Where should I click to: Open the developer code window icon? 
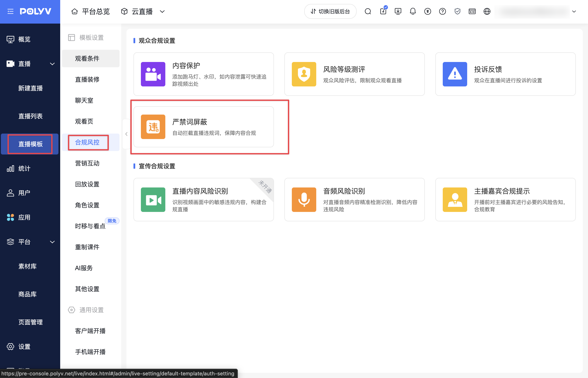coord(472,11)
